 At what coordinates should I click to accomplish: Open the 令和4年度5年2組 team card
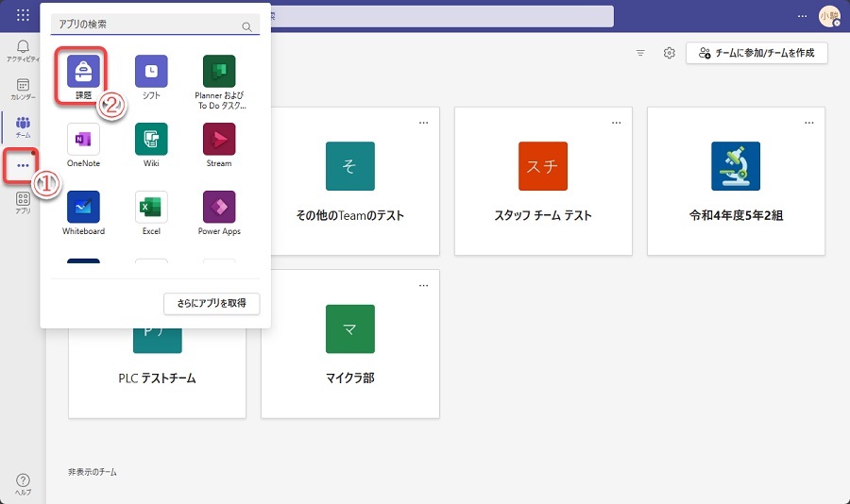tap(736, 181)
